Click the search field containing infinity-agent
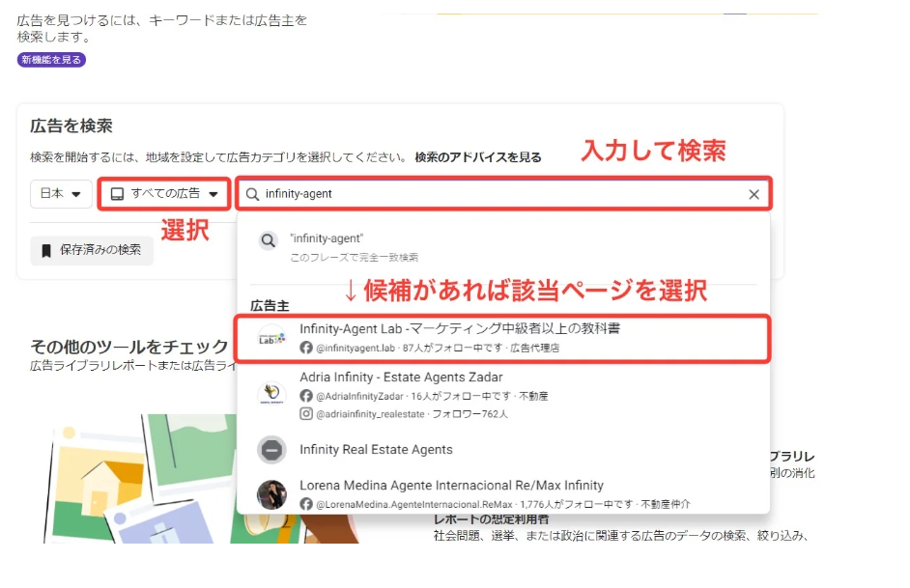910x588 pixels. pyautogui.click(x=503, y=194)
